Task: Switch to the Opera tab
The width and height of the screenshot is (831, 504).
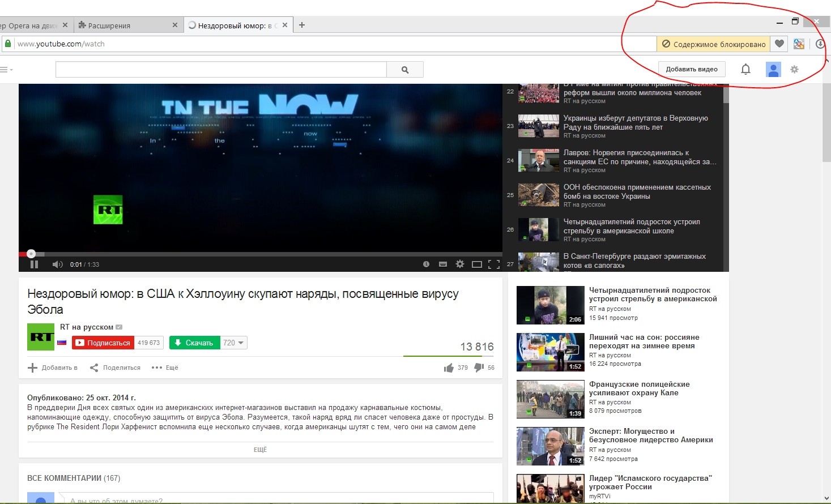Action: pos(31,25)
